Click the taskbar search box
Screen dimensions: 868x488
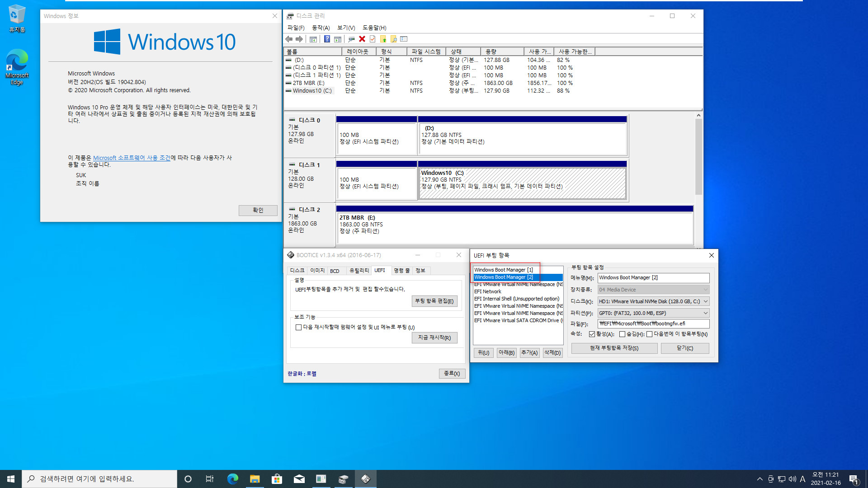(99, 479)
